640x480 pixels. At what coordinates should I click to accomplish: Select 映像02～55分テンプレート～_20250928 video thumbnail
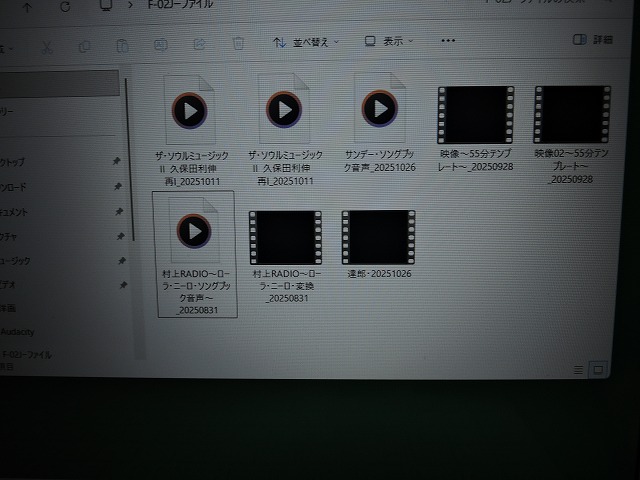click(572, 114)
